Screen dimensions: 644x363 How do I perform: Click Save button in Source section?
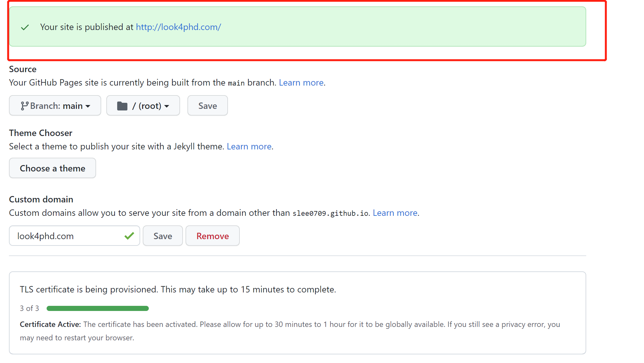tap(208, 106)
